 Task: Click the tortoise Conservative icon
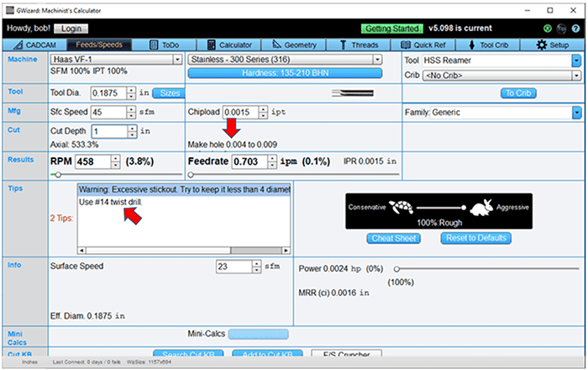tap(401, 207)
